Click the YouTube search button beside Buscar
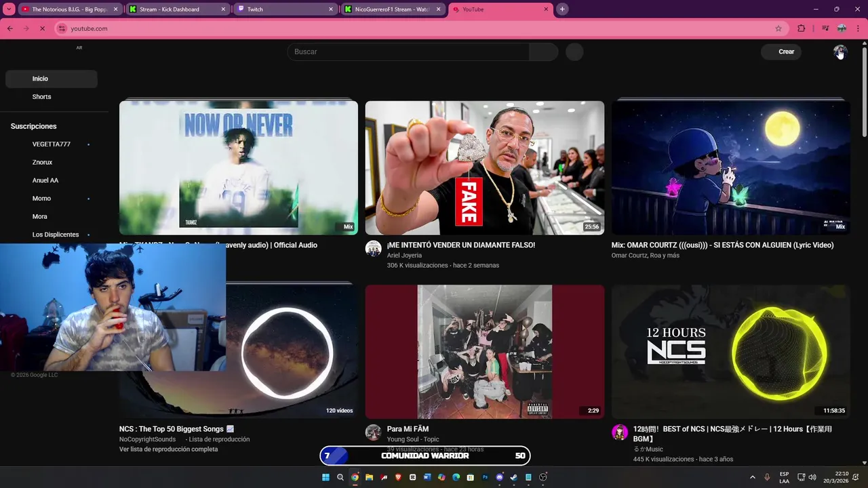 coord(544,52)
